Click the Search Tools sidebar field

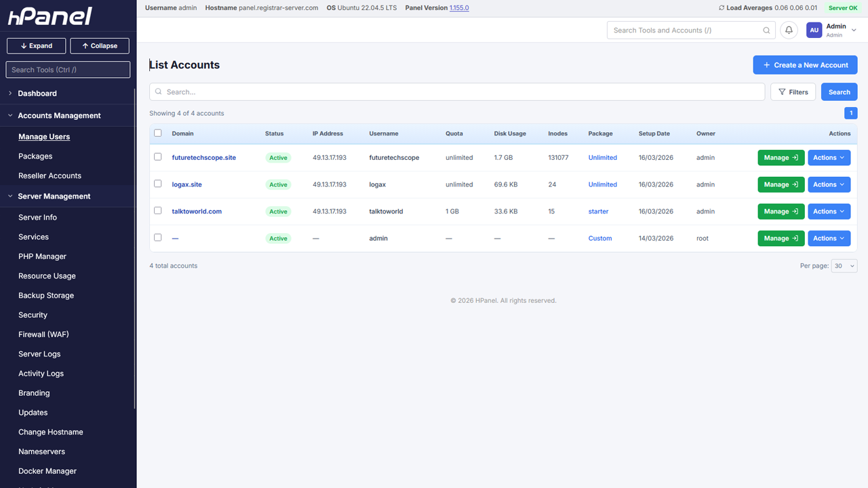(68, 70)
